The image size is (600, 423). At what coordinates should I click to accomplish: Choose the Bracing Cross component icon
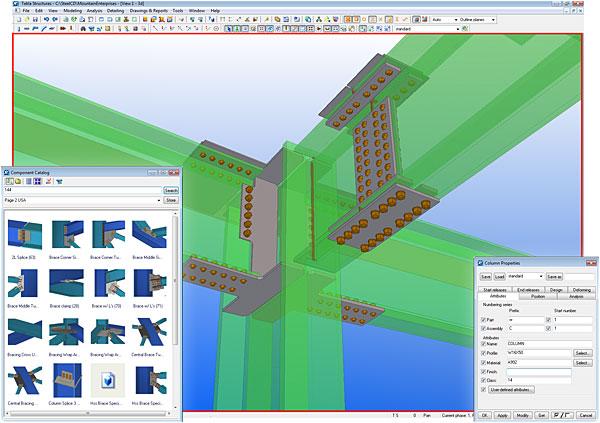(x=24, y=332)
